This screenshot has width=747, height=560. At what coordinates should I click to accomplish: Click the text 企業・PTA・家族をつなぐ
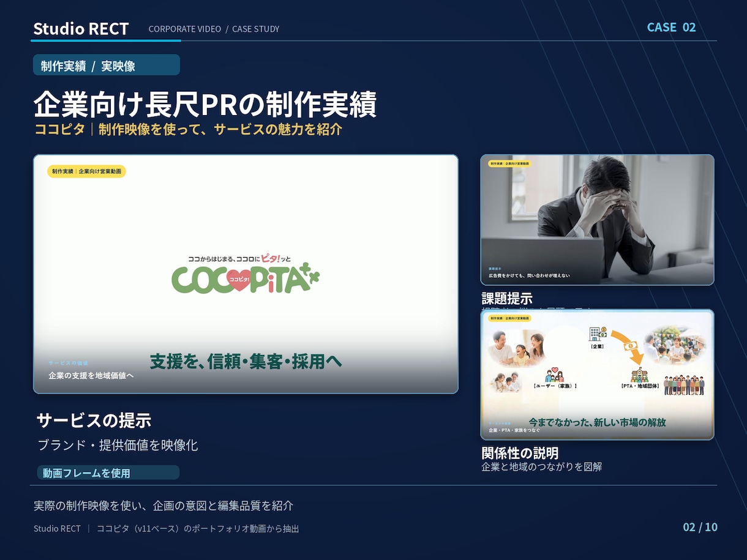click(x=514, y=430)
